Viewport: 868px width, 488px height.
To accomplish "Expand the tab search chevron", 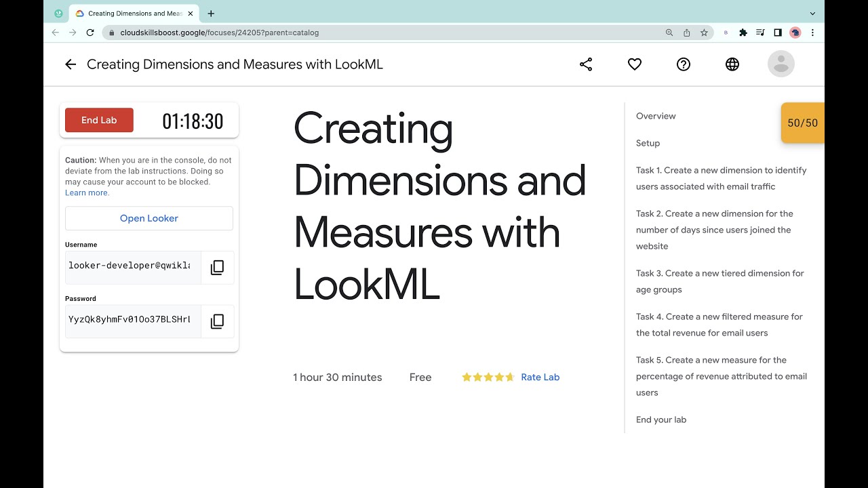I will click(812, 14).
